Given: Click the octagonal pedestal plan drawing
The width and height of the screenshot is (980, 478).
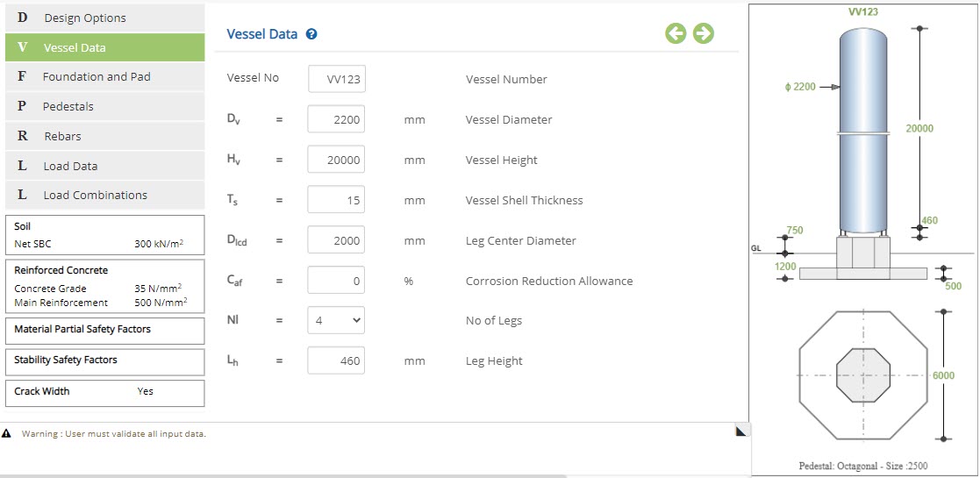Looking at the screenshot, I should (x=863, y=375).
